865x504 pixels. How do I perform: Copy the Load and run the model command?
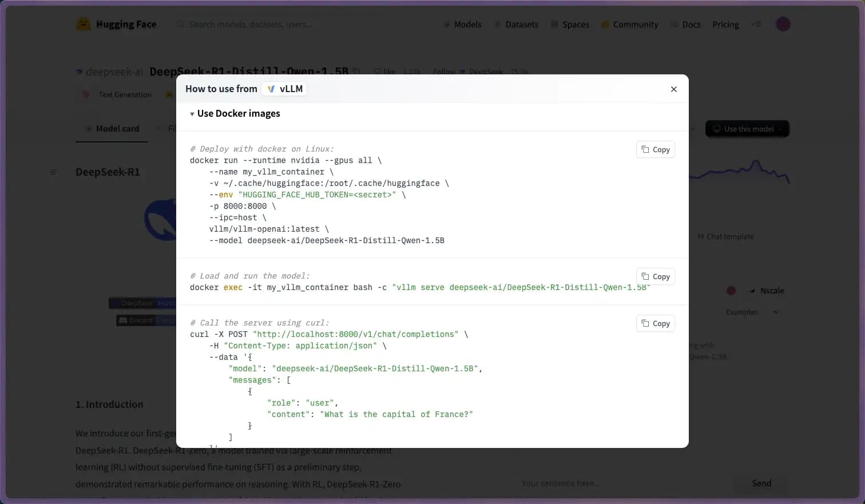click(656, 277)
